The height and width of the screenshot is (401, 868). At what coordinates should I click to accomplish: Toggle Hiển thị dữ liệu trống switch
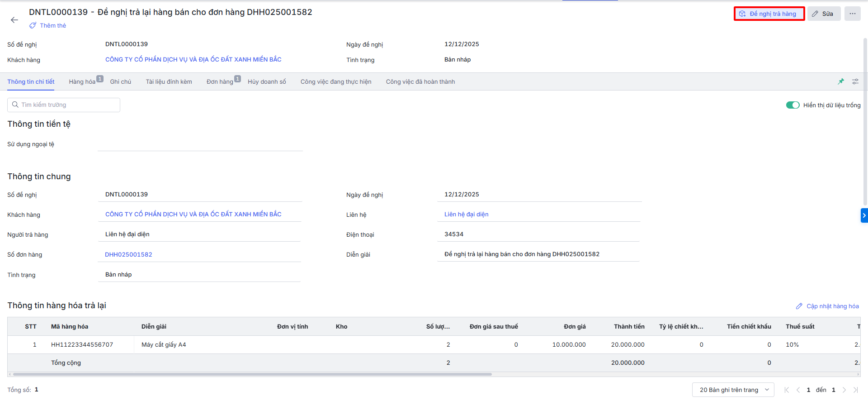793,105
